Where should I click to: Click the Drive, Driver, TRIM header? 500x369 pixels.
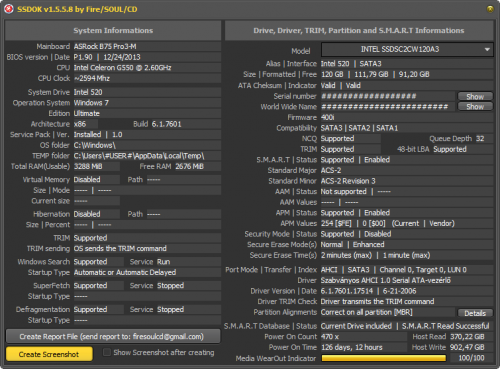click(x=359, y=30)
